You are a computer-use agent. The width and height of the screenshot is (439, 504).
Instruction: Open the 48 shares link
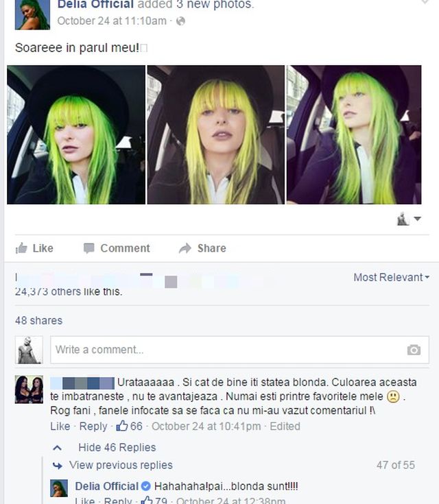click(38, 320)
